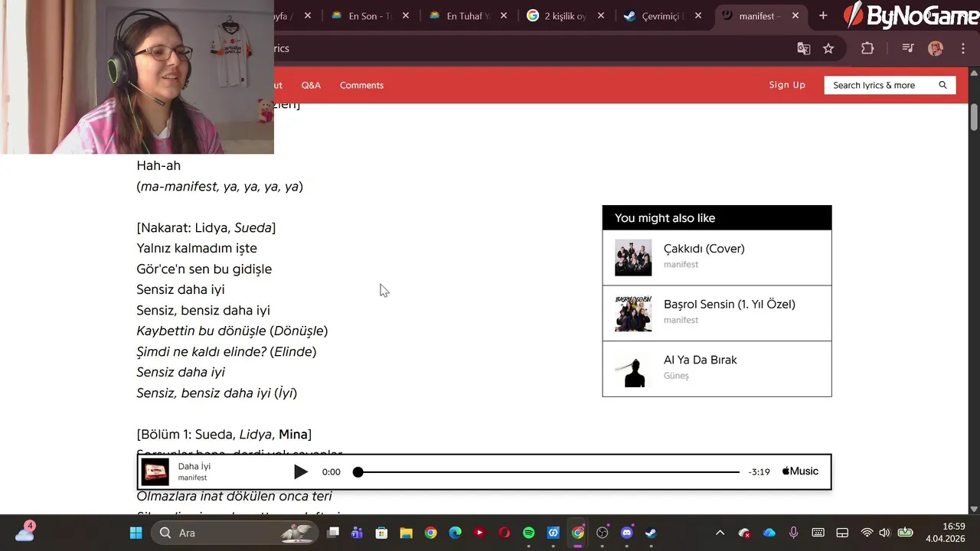The image size is (980, 551).
Task: Open Microsoft Teams from taskbar
Action: pyautogui.click(x=357, y=533)
